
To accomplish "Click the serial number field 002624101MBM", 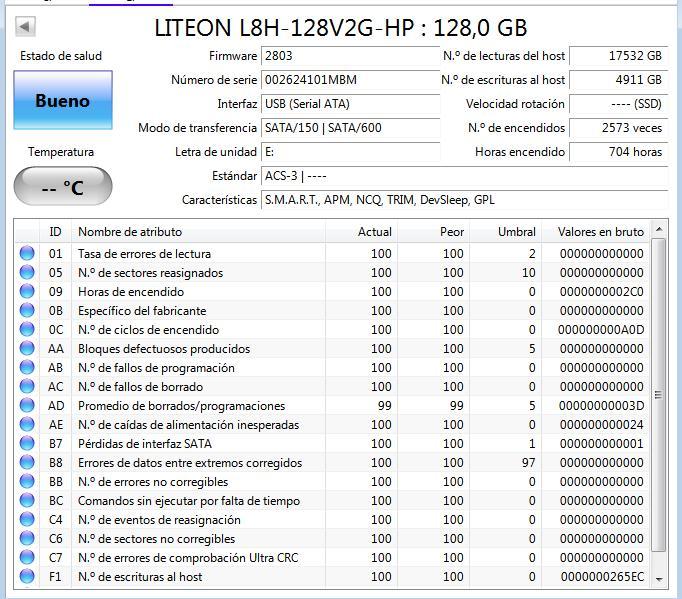I will (x=351, y=80).
